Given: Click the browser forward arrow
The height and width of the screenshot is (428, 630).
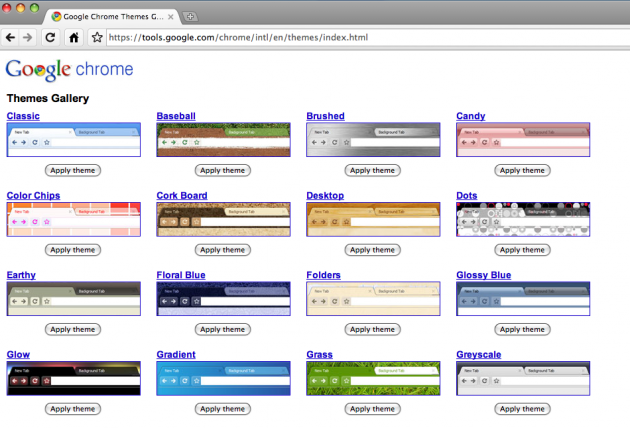Looking at the screenshot, I should [27, 38].
